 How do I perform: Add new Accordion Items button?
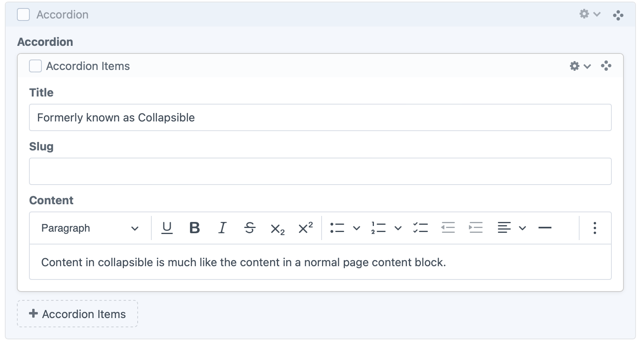coord(77,314)
